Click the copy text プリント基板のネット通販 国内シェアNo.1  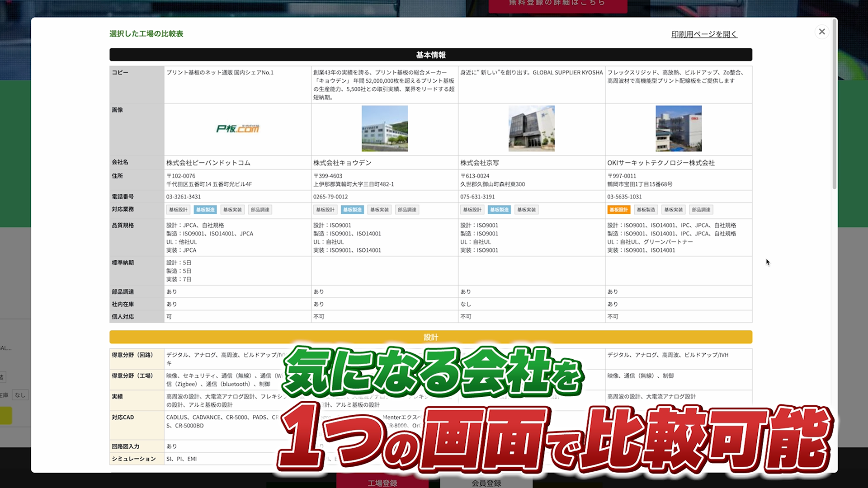(220, 72)
